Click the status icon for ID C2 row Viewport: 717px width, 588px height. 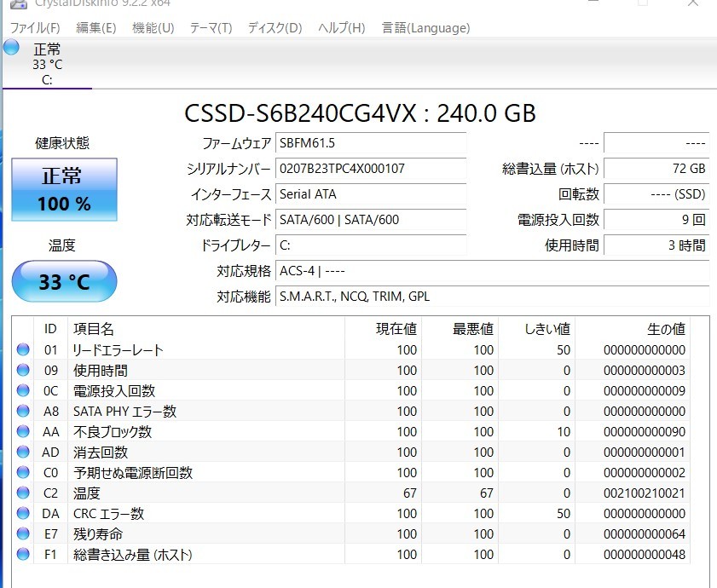23,493
